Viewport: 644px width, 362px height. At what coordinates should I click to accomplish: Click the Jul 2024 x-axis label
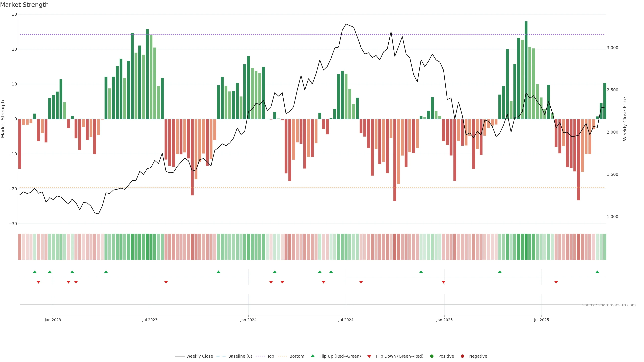pyautogui.click(x=346, y=320)
